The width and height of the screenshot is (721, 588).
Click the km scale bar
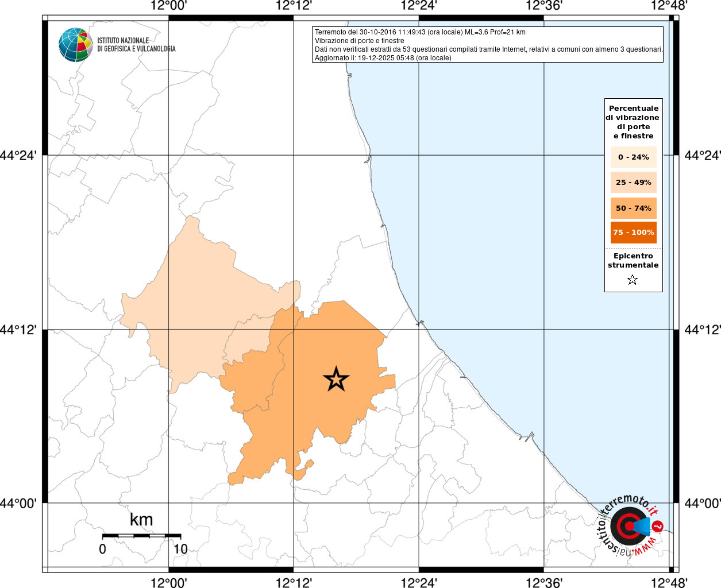(x=141, y=536)
